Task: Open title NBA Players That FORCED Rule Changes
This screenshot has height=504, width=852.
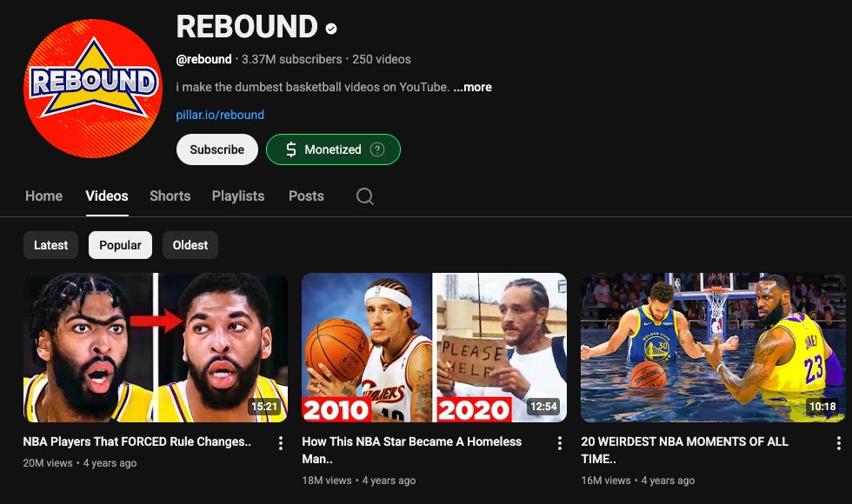Action: 137,441
